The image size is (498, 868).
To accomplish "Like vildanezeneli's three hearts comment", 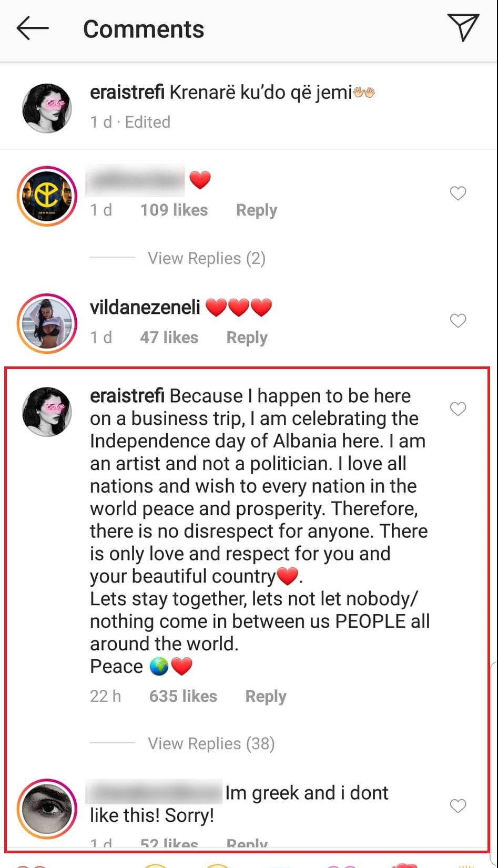I will coord(458,321).
